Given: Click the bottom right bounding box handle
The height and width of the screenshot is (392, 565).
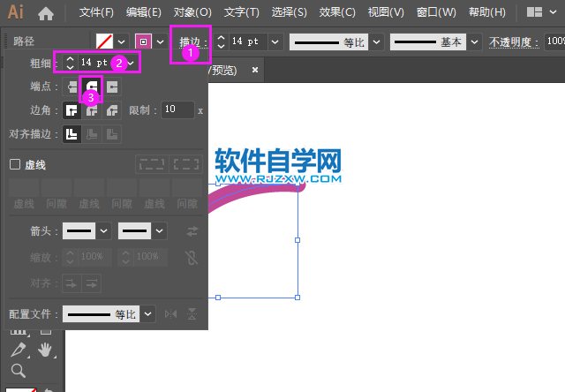Looking at the screenshot, I should click(x=298, y=298).
